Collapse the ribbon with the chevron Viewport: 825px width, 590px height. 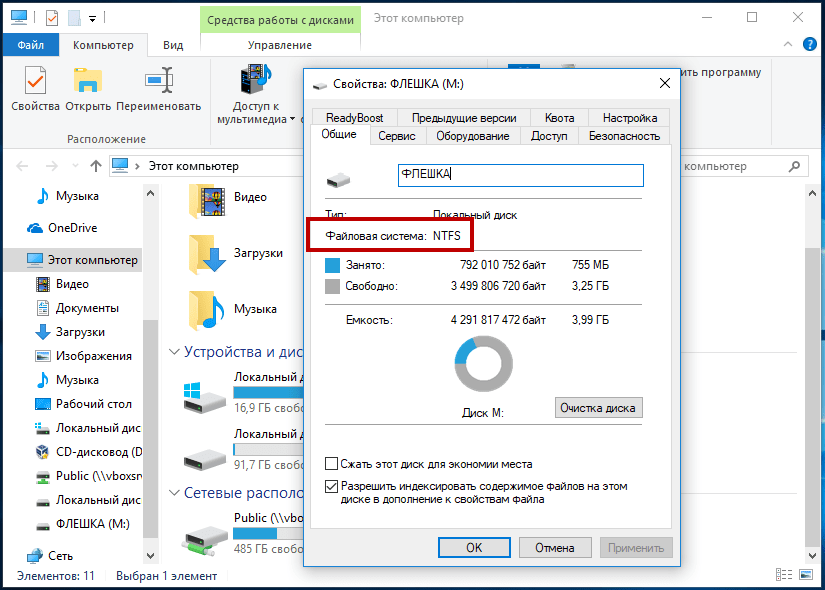[788, 45]
